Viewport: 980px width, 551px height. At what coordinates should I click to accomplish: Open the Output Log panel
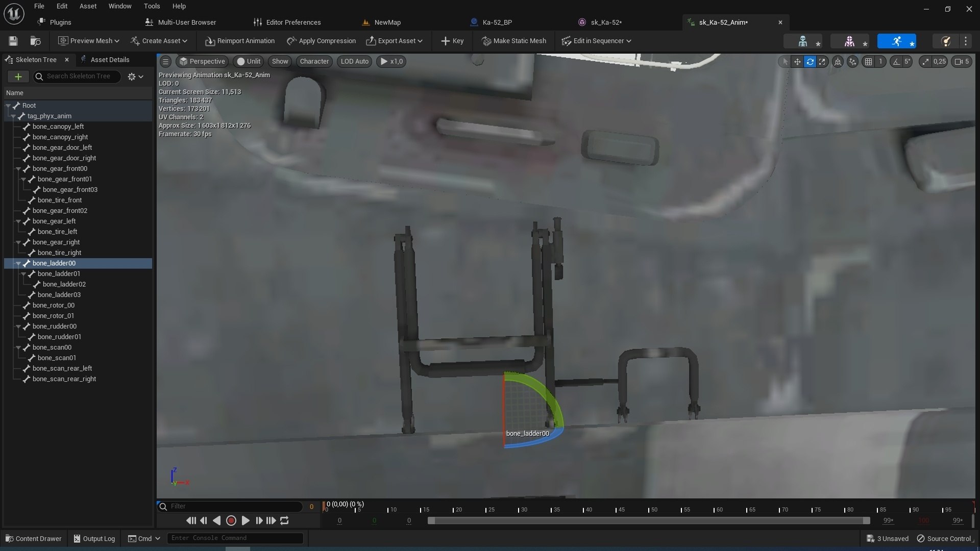tap(94, 539)
